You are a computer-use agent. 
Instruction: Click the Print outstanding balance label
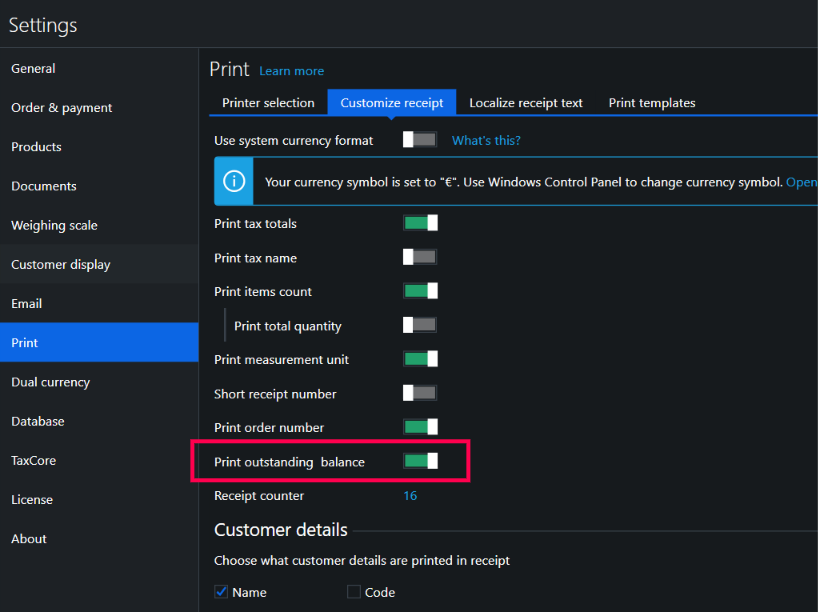(289, 462)
